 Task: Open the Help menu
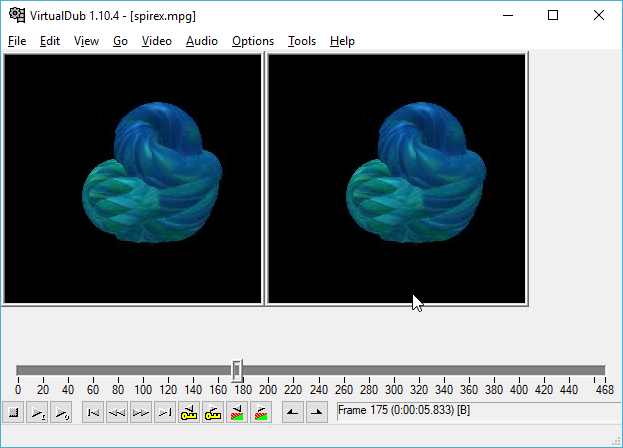(342, 41)
